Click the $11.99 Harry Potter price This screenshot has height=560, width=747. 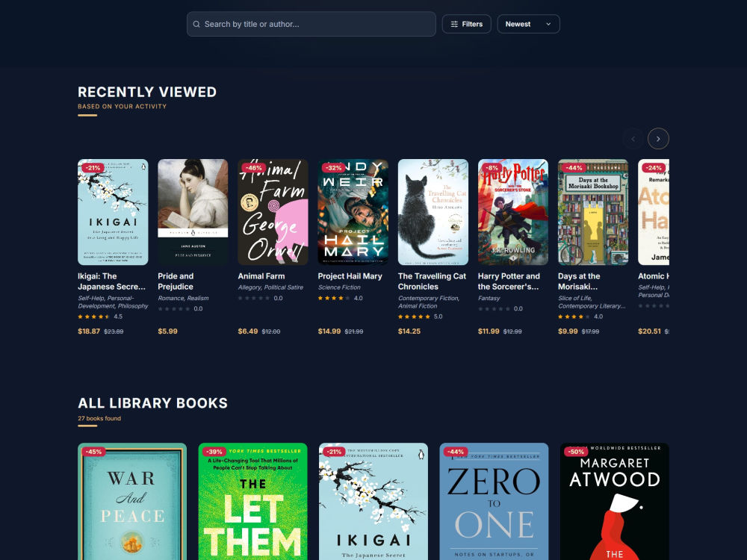pyautogui.click(x=489, y=332)
